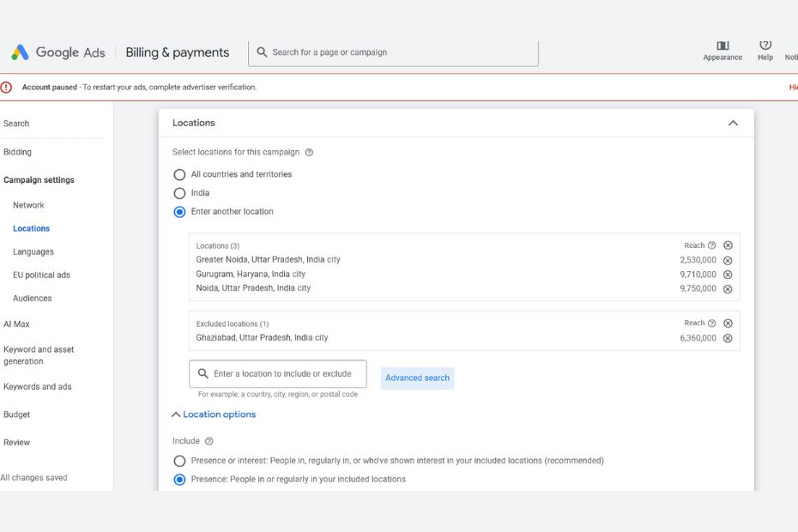Choose Presence or interest radio option
Image resolution: width=798 pixels, height=532 pixels.
pyautogui.click(x=179, y=461)
